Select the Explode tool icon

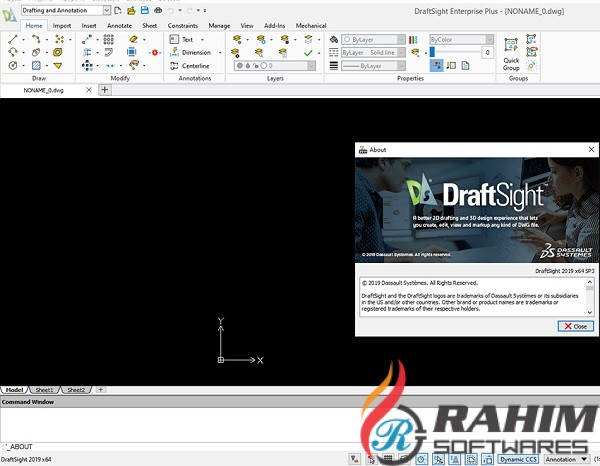[x=155, y=52]
